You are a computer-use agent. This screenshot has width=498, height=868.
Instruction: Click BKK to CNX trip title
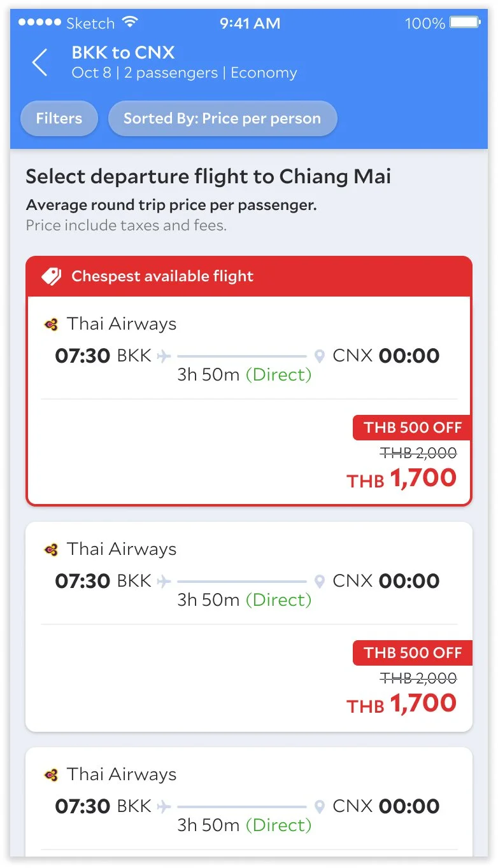pos(123,53)
